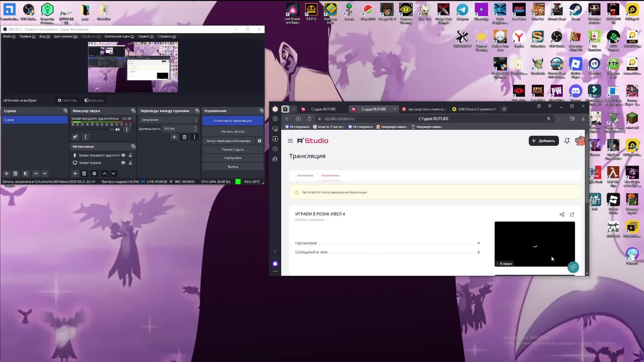Click the studio.rutube.ru address field

339,119
